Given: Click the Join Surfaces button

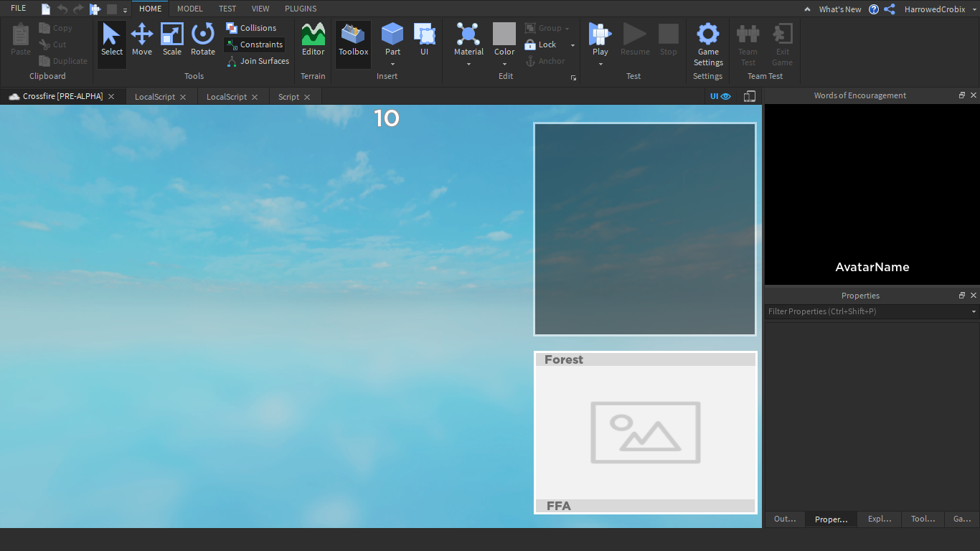Looking at the screenshot, I should tap(258, 61).
